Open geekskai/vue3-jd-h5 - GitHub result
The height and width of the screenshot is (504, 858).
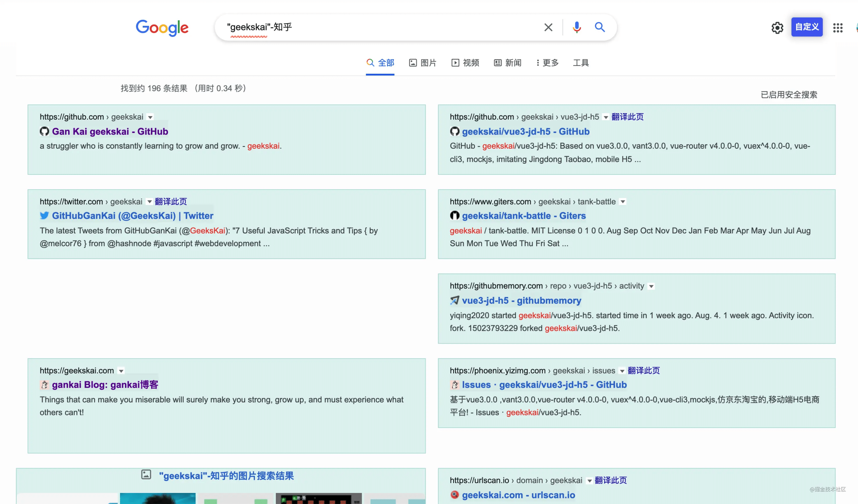(x=526, y=131)
